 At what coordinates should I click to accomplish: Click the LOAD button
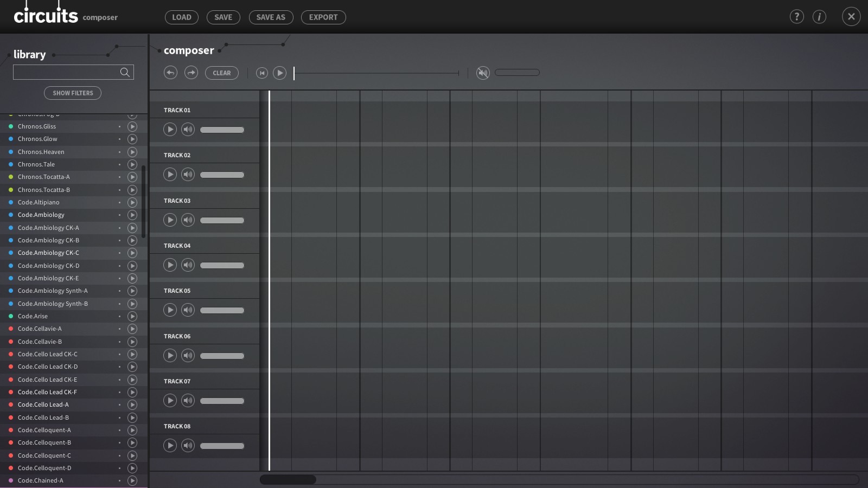coord(182,17)
